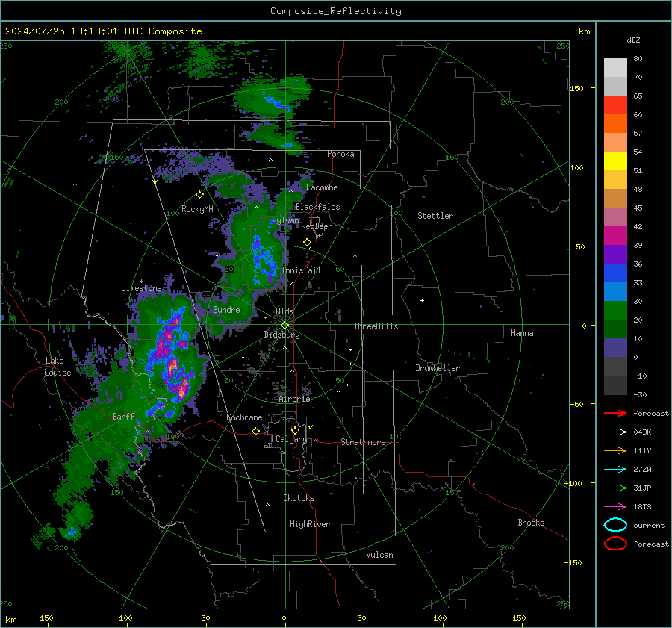Click the HighRiver city label
The image size is (672, 628).
310,524
